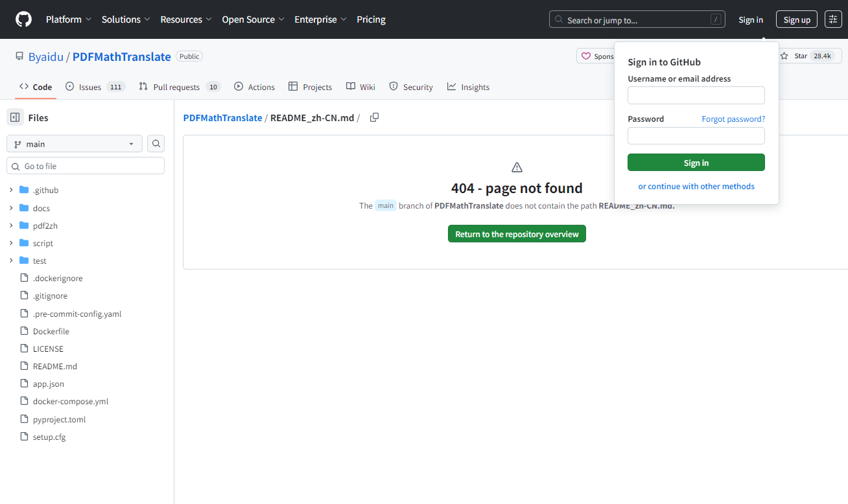The width and height of the screenshot is (848, 504).
Task: Click continue with other methods link
Action: 696,187
